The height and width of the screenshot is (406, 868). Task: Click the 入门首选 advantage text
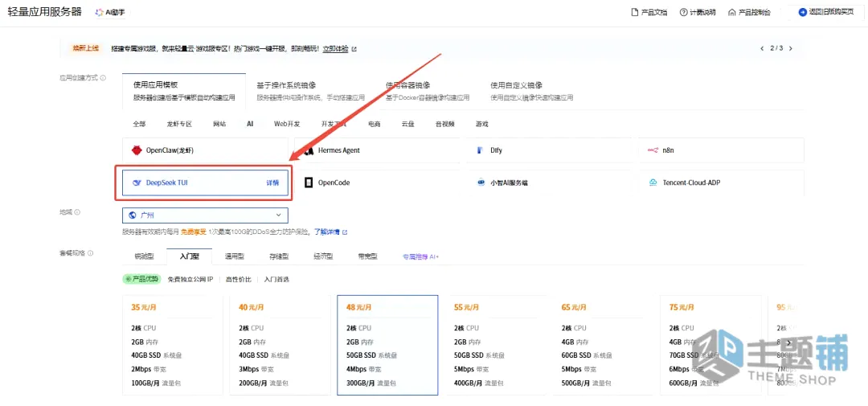pyautogui.click(x=276, y=279)
